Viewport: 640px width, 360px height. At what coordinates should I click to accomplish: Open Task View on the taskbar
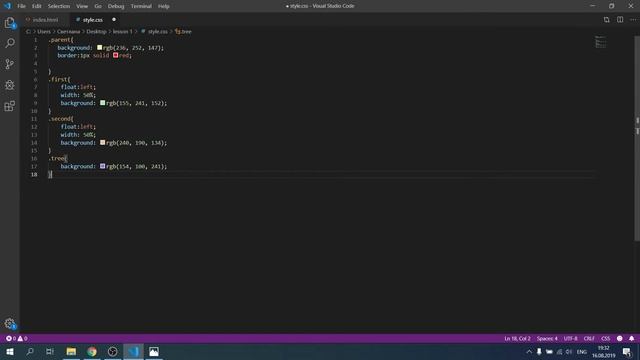(x=50, y=351)
